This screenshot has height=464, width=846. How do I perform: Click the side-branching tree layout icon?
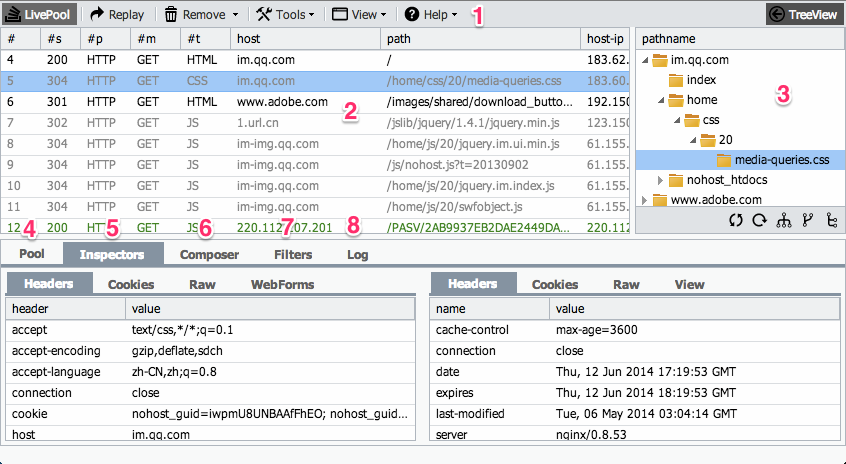point(831,220)
